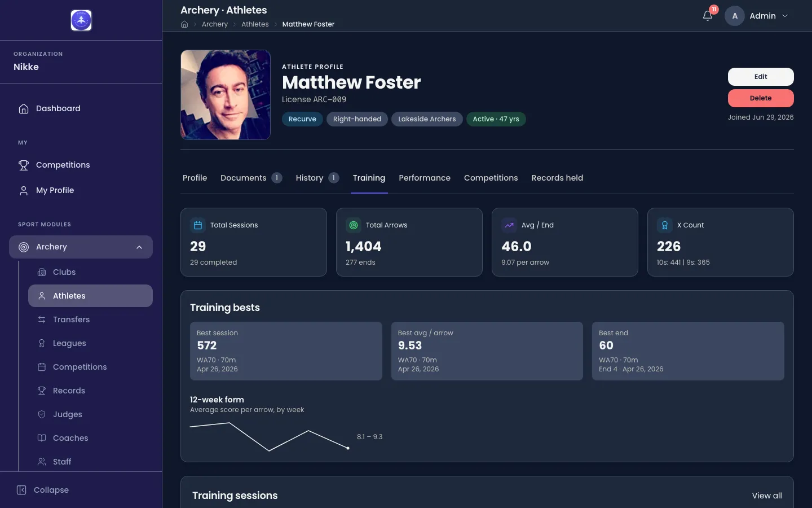812x508 pixels.
Task: Click the Best end 60 card
Action: 688,351
